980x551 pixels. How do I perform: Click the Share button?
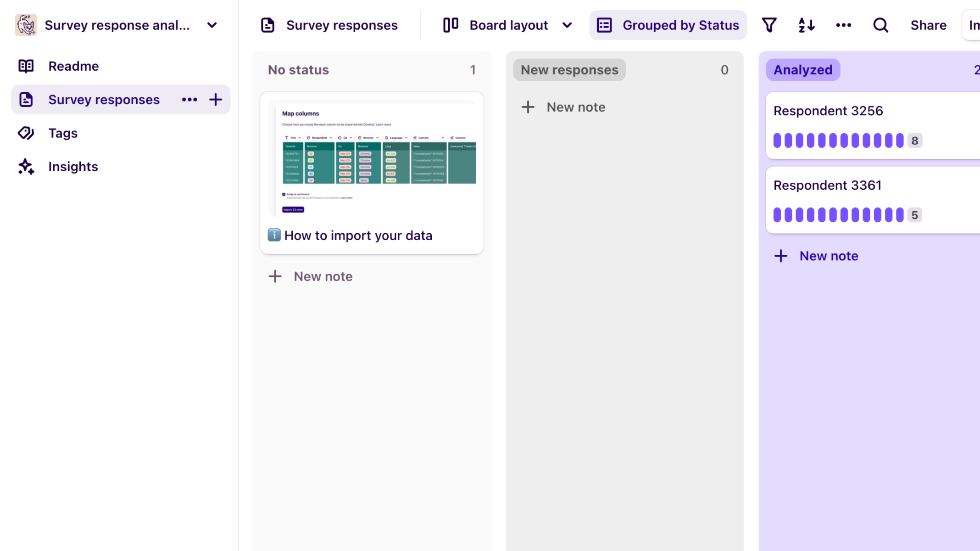[928, 25]
